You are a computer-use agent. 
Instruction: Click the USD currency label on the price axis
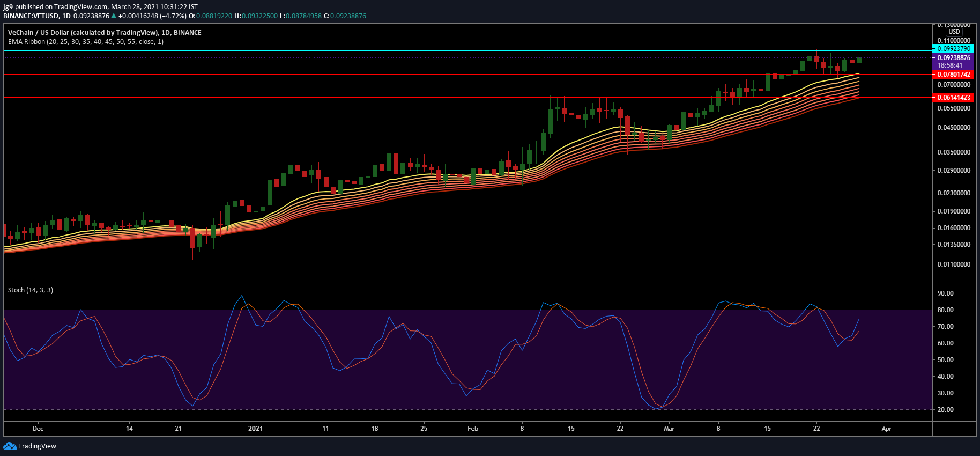point(954,32)
